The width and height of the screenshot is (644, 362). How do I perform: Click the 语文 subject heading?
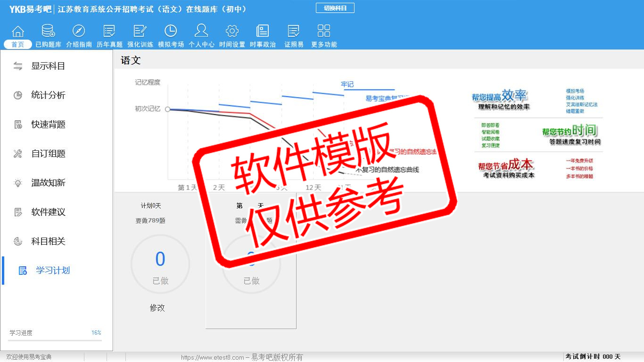[131, 60]
